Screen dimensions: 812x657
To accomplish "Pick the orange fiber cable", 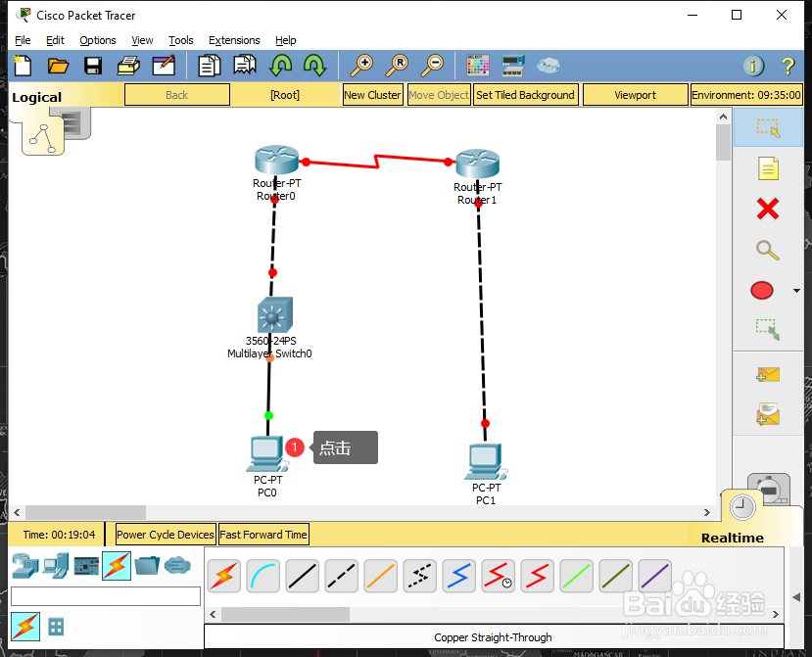I will tap(381, 576).
